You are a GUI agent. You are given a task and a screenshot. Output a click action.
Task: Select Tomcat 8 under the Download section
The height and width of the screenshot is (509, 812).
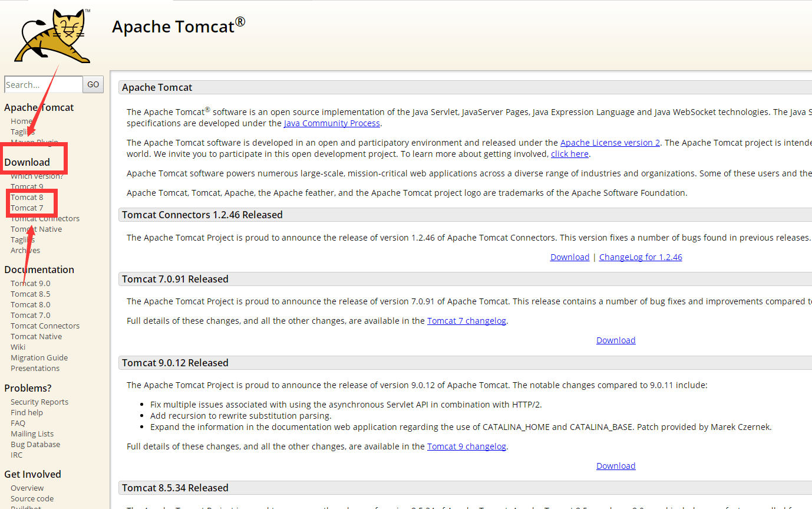27,197
